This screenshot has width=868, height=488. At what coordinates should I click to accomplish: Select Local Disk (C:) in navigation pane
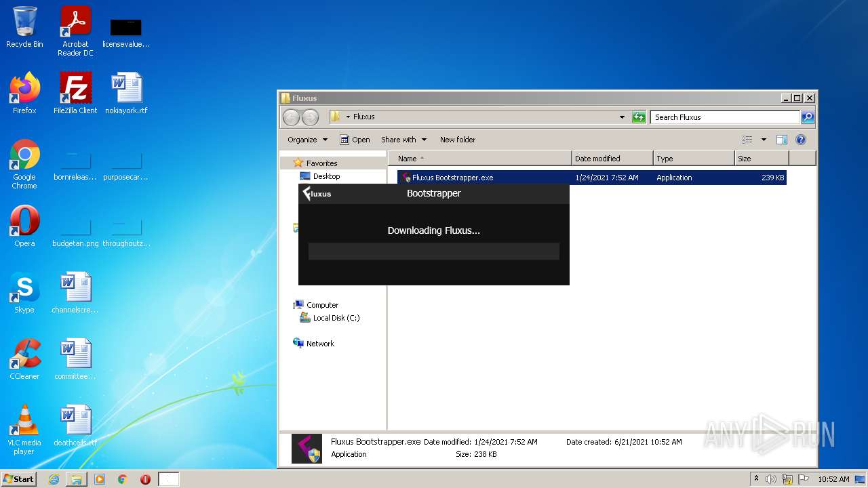336,318
